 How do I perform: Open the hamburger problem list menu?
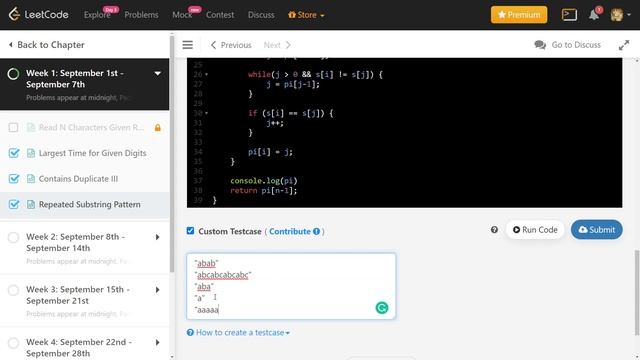click(x=187, y=44)
